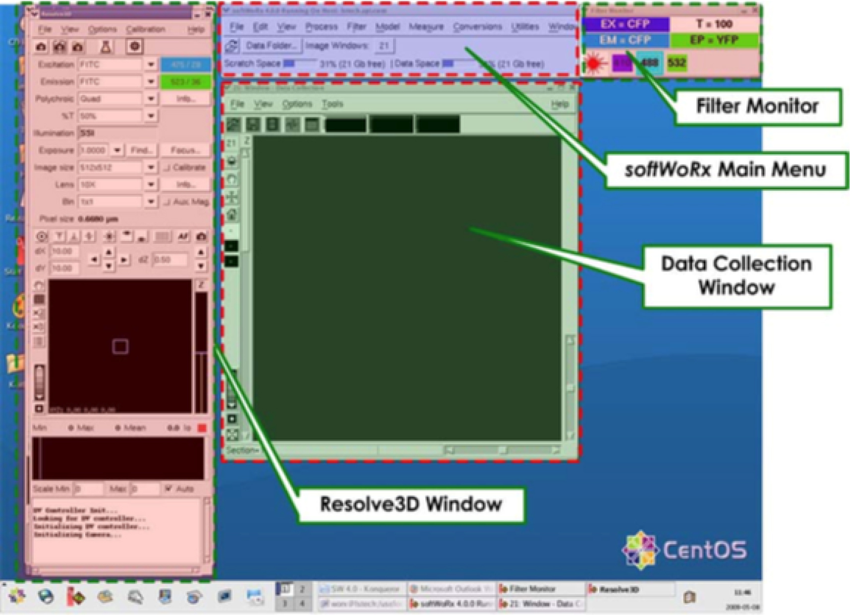
Task: Toggle the Calibrate checkbox in Resolve3D
Action: click(x=168, y=168)
